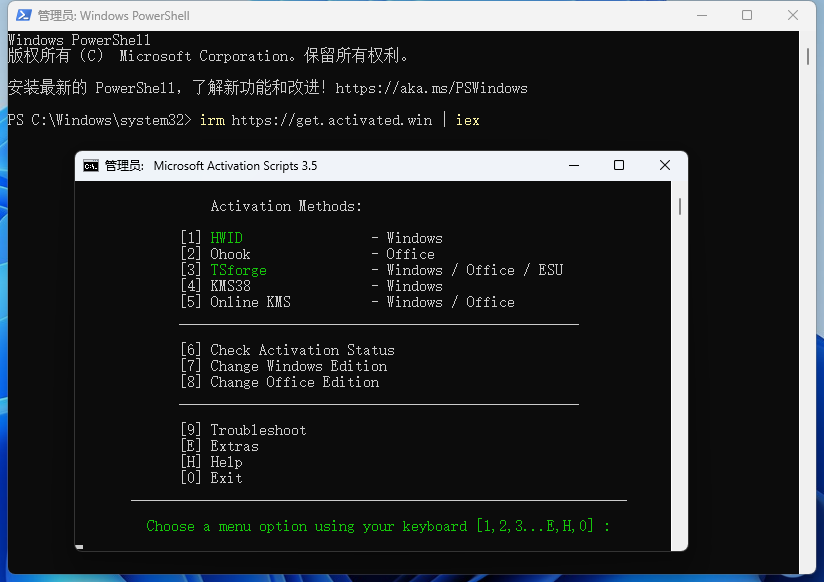Click the Online KMS option text
The height and width of the screenshot is (582, 824).
(250, 302)
